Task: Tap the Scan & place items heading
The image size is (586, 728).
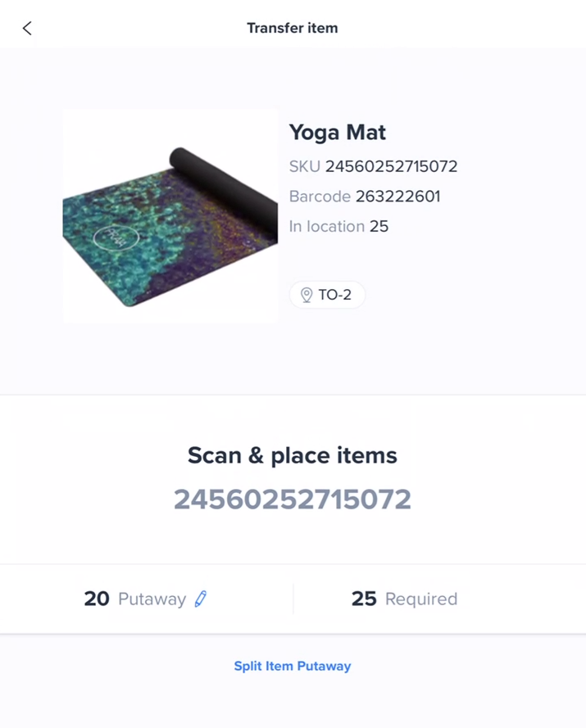Action: [293, 455]
